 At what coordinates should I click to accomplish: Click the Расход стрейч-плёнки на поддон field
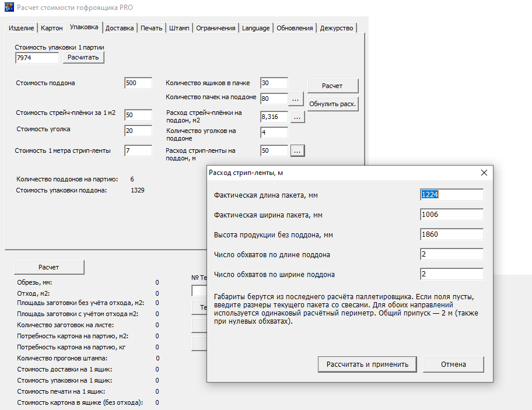click(x=274, y=117)
